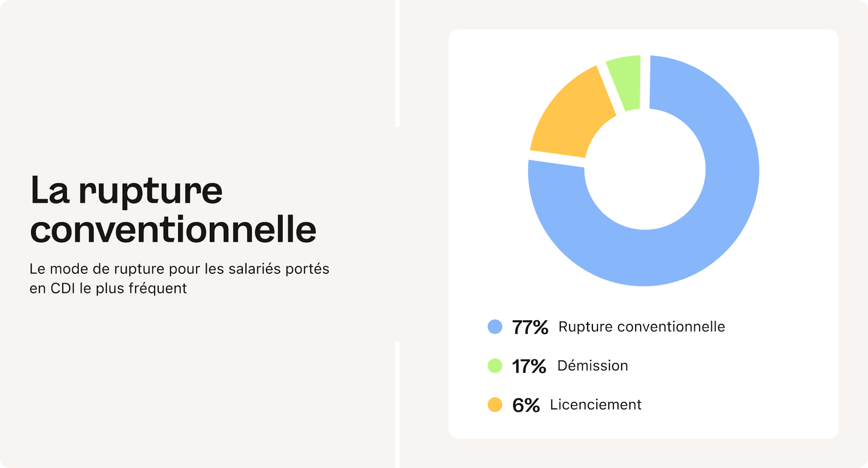Click the word 'CDI' in the subtitle
The height and width of the screenshot is (468, 868).
(62, 288)
